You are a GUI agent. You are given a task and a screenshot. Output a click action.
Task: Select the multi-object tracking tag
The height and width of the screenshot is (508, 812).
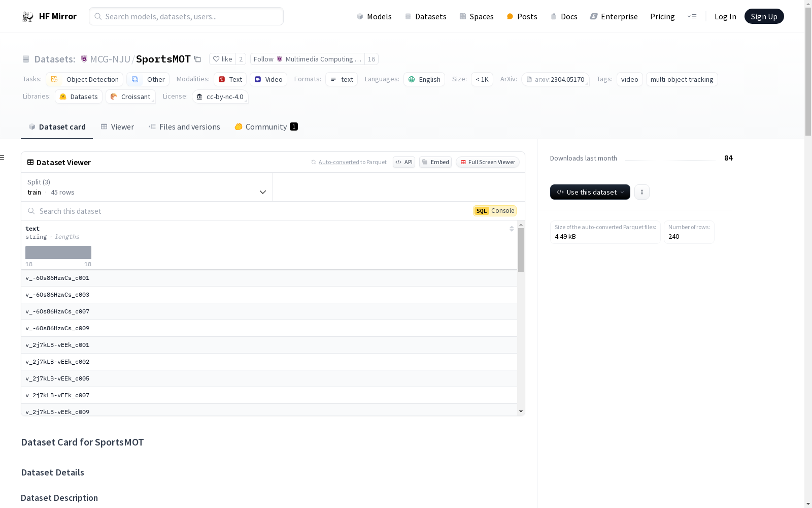coord(682,80)
